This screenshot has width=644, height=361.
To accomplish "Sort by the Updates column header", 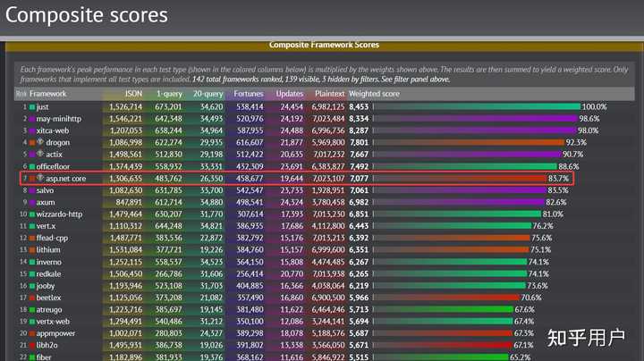I will click(289, 94).
